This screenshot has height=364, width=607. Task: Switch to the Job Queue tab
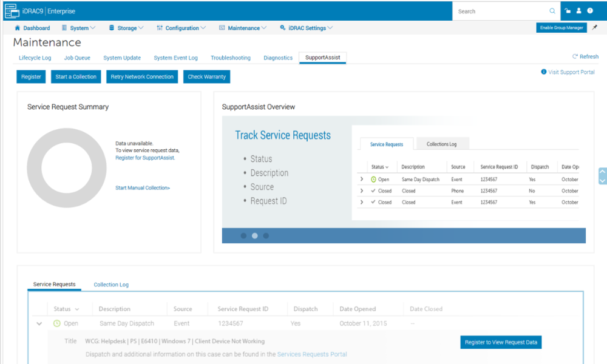77,58
